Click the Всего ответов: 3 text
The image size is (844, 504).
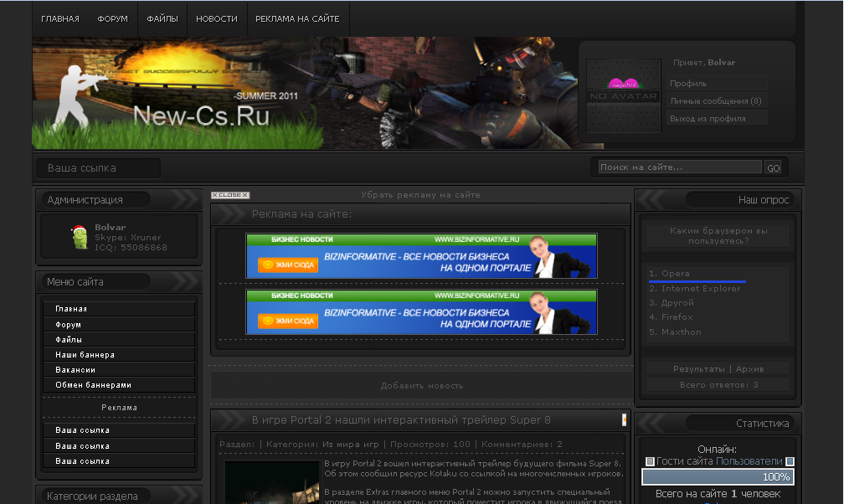(718, 385)
